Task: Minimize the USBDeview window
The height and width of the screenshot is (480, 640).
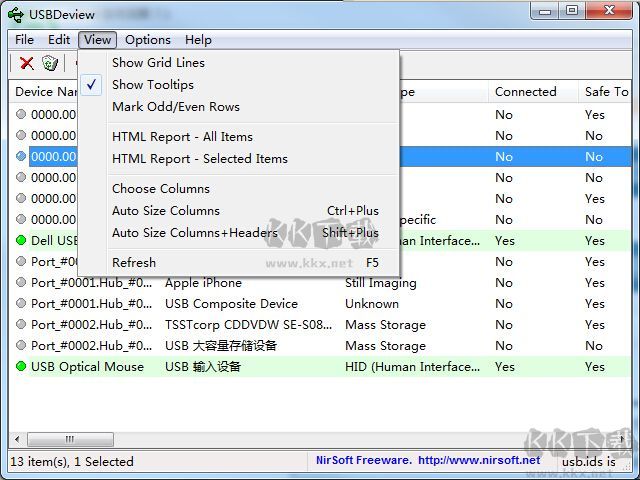Action: [x=545, y=11]
